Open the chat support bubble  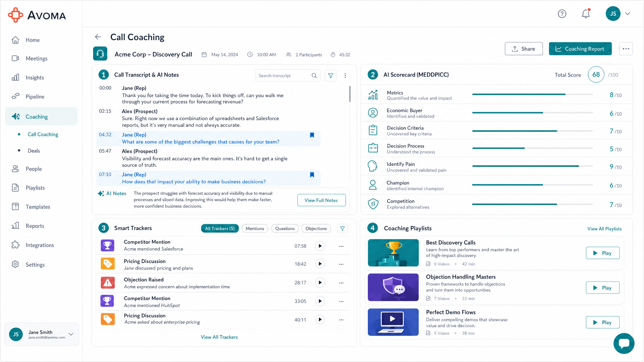(x=624, y=343)
